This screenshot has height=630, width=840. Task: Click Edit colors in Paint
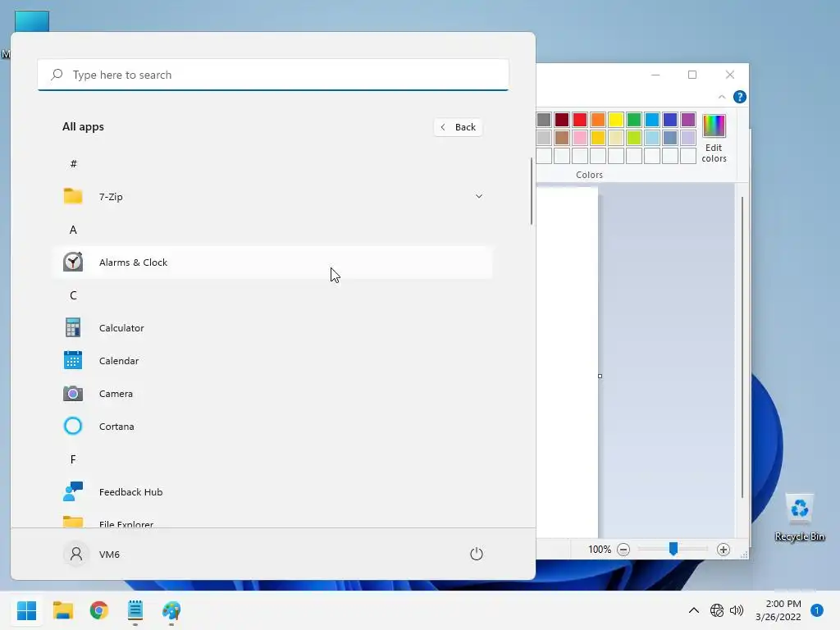(x=714, y=138)
